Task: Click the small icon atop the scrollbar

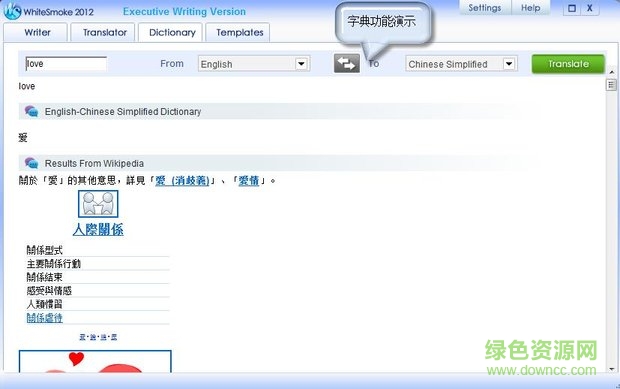Action: (611, 85)
